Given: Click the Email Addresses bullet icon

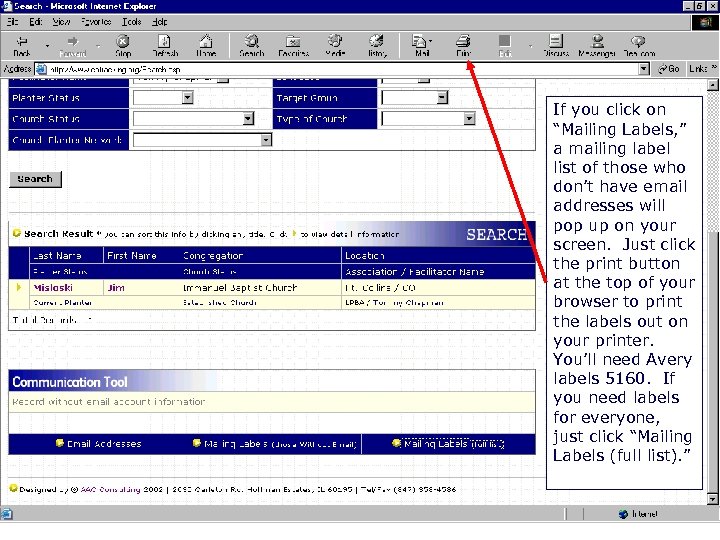Looking at the screenshot, I should 59,443.
